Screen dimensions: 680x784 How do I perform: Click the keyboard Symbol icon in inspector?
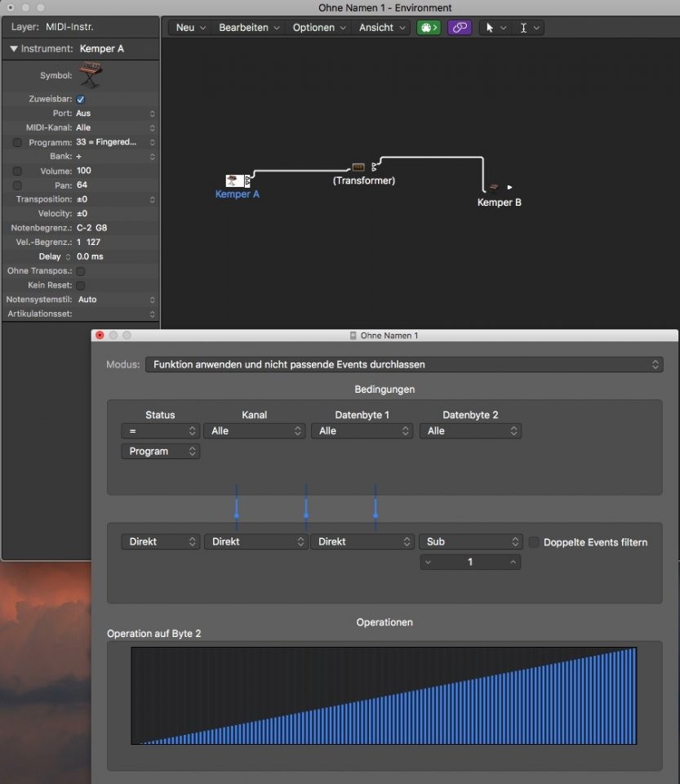coord(91,74)
